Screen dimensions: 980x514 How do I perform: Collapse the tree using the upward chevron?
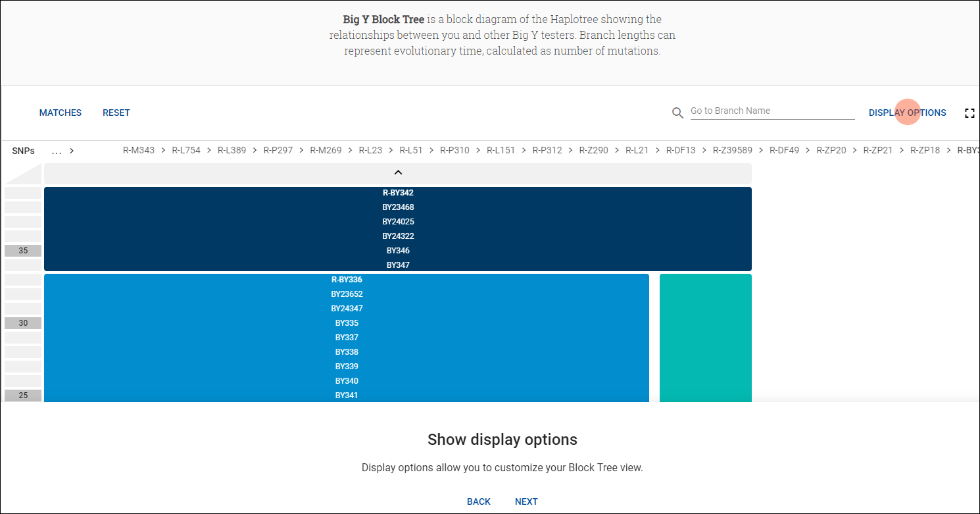pyautogui.click(x=398, y=172)
